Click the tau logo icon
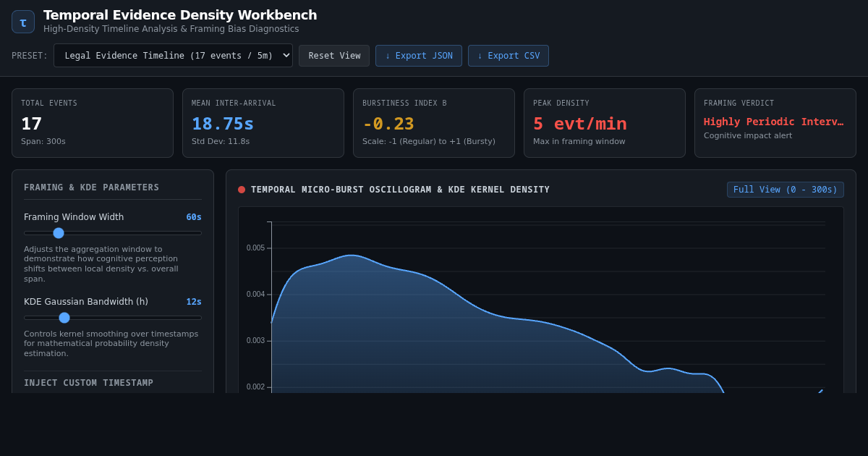Viewport: 868px width, 456px height. point(23,22)
